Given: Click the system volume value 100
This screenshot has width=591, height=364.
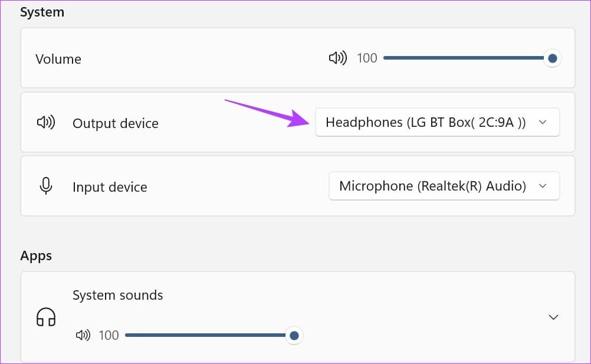Looking at the screenshot, I should click(367, 58).
